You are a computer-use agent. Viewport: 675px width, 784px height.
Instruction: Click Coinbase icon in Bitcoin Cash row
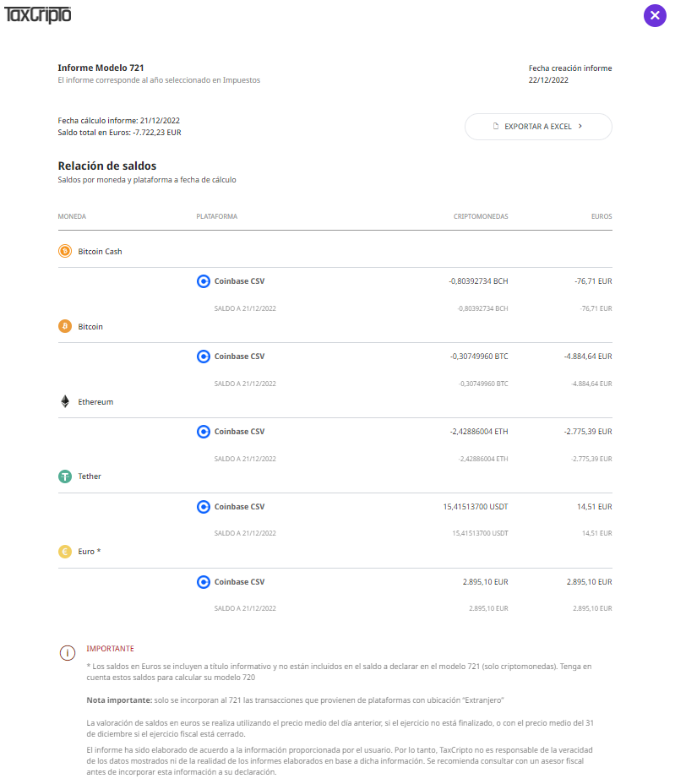coord(204,281)
